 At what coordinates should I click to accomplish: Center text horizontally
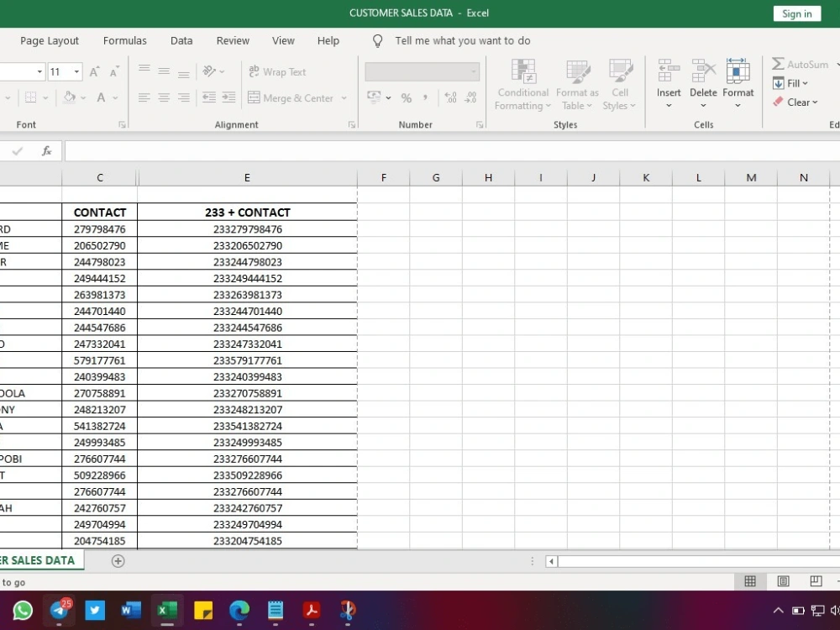pyautogui.click(x=164, y=97)
